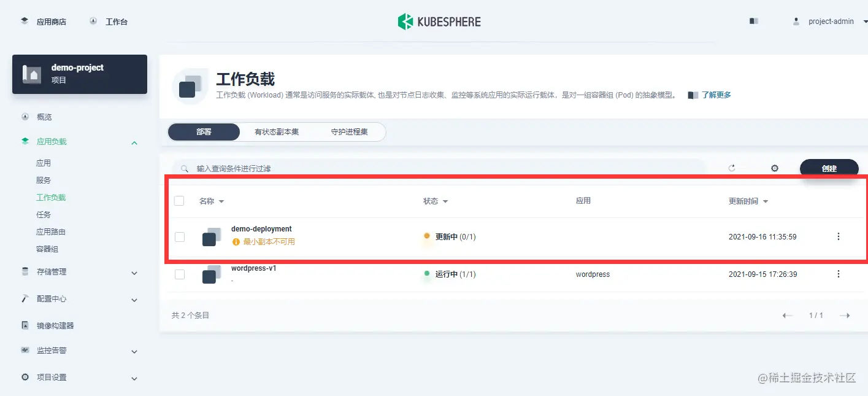Open the wordpress-v1 workload link

click(x=254, y=268)
